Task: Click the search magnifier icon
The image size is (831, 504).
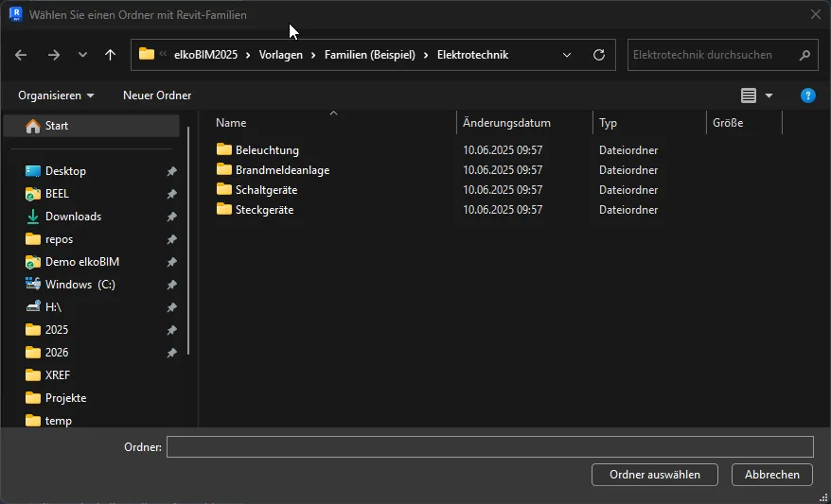Action: 804,55
